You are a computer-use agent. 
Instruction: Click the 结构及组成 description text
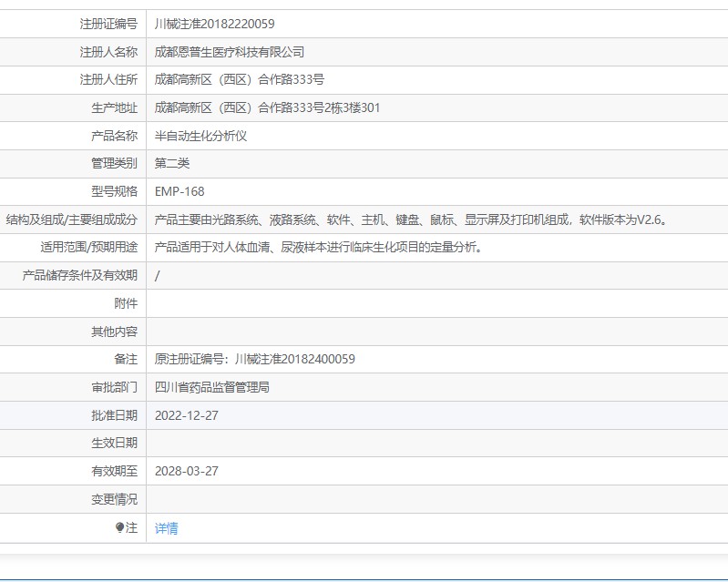coord(412,220)
